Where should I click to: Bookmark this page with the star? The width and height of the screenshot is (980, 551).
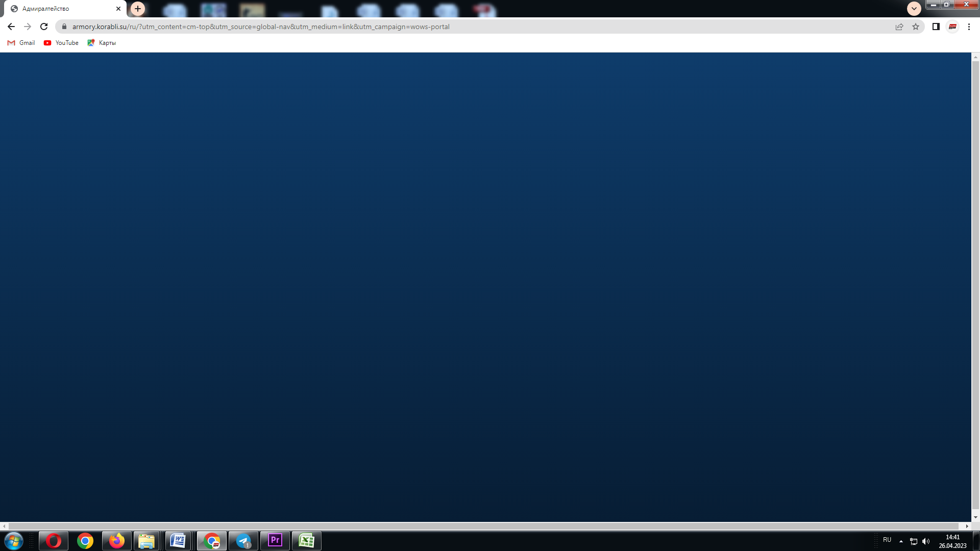916,27
